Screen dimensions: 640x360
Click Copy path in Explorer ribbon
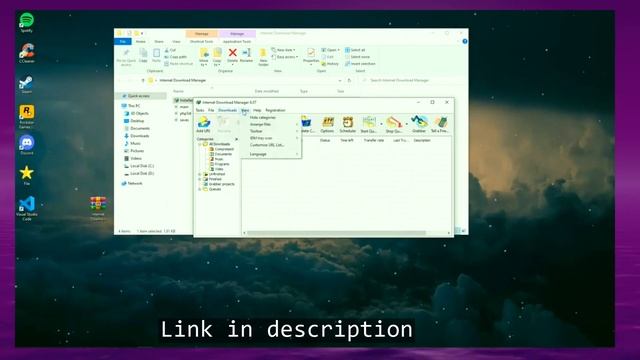(x=176, y=57)
